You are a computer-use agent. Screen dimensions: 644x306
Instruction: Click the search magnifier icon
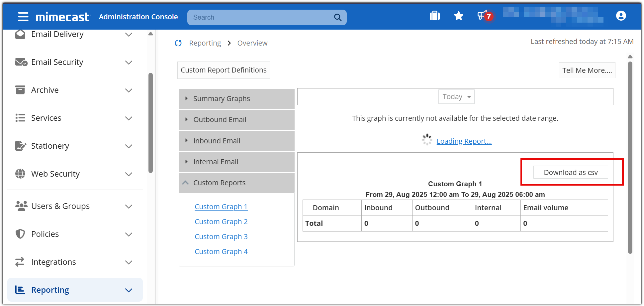[x=337, y=17]
